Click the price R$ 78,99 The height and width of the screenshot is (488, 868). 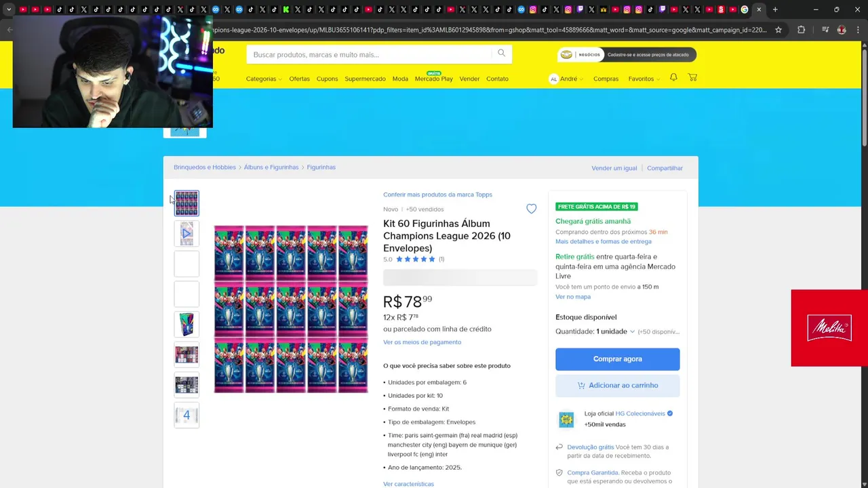(408, 302)
